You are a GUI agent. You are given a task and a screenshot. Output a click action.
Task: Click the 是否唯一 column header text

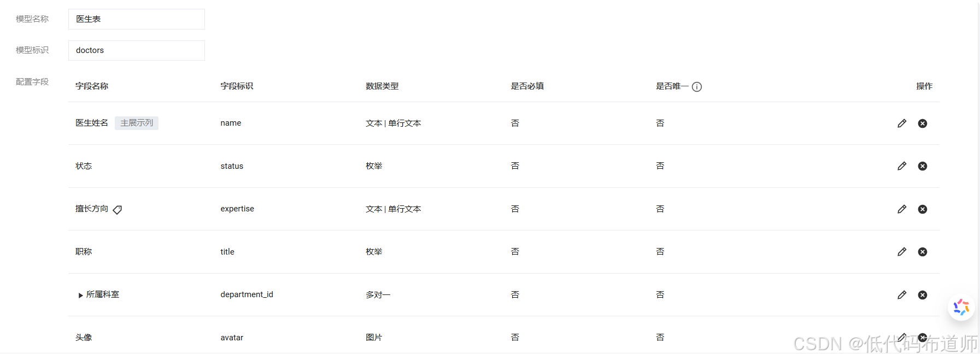pos(672,86)
